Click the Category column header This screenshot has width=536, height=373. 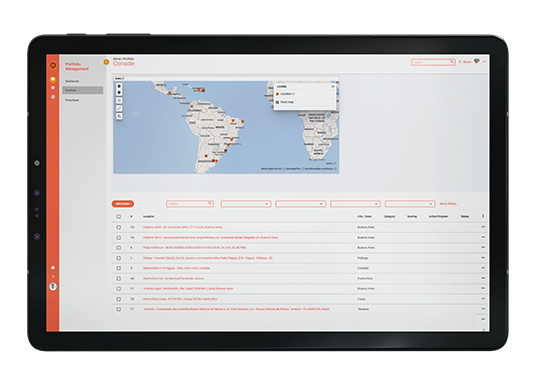click(389, 216)
